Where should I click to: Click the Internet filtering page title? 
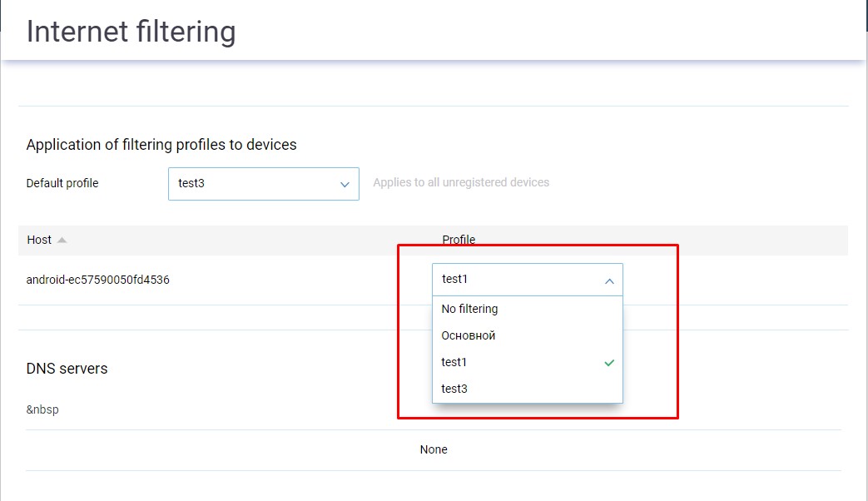click(131, 31)
